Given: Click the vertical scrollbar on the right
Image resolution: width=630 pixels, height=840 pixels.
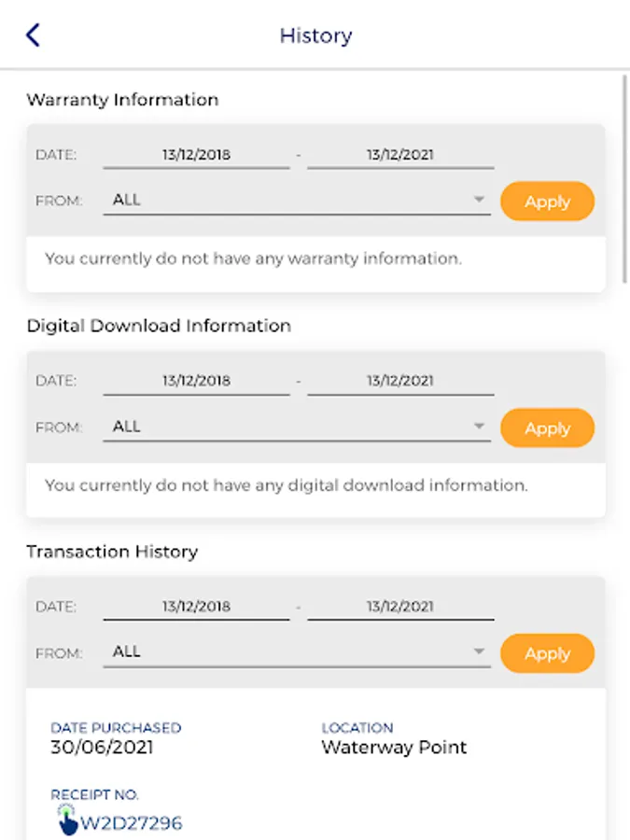Looking at the screenshot, I should click(x=624, y=177).
